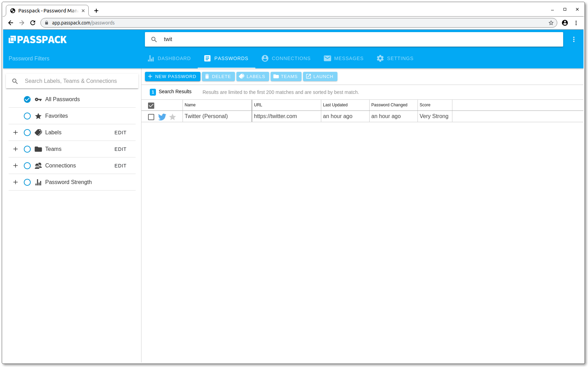
Task: Expand the Labels filter group
Action: coord(16,133)
